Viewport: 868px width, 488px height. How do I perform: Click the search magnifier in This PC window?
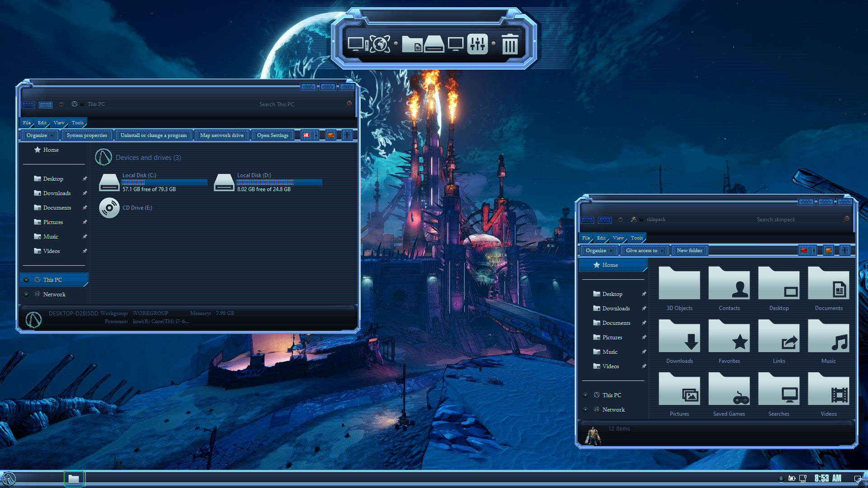coord(349,104)
